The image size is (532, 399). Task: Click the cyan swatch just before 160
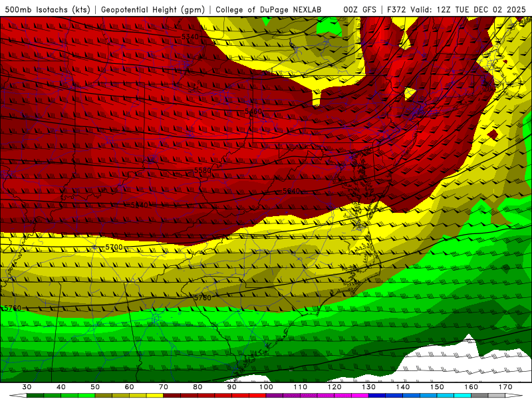(x=463, y=396)
